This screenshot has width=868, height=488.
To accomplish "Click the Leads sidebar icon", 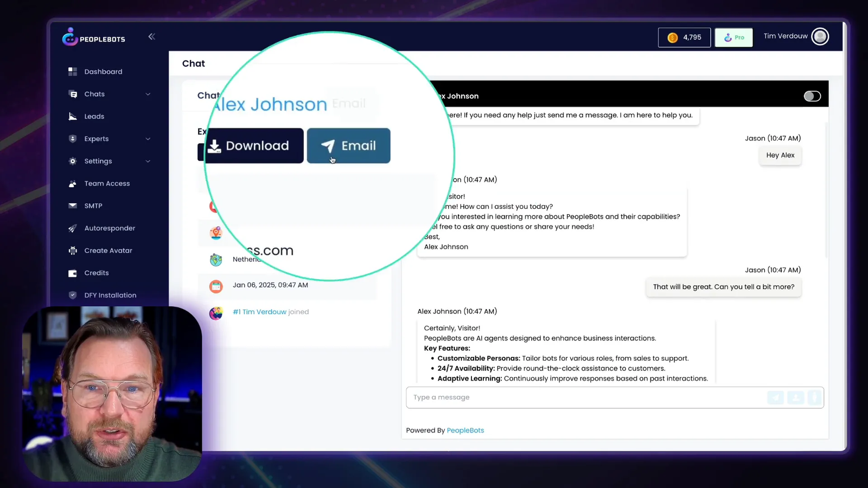I will [73, 117].
